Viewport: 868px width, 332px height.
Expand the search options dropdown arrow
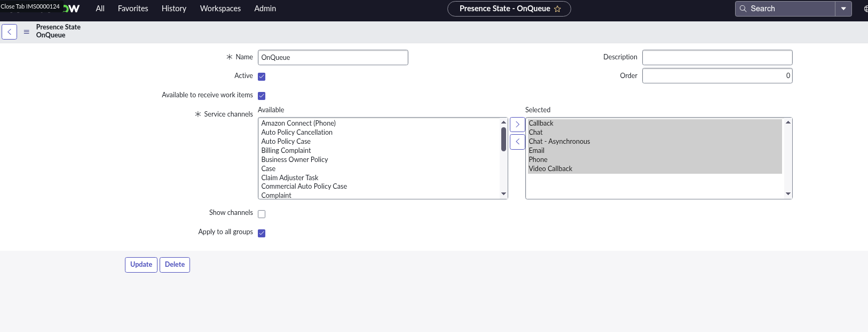[x=843, y=9]
